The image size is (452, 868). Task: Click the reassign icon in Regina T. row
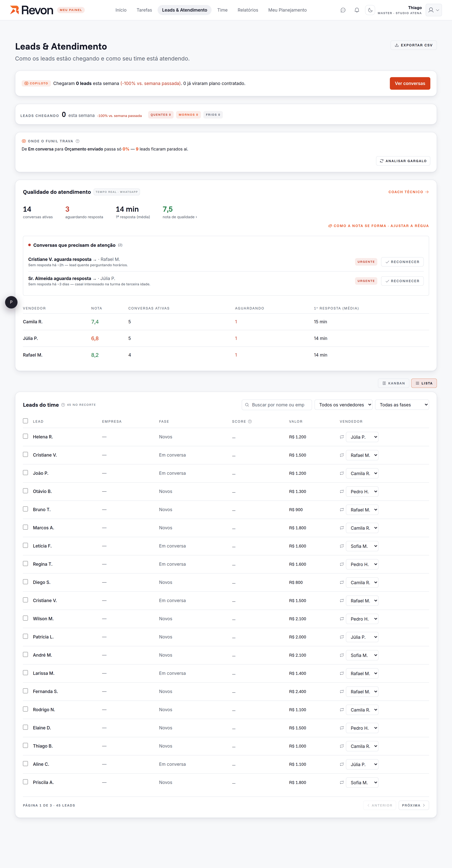pos(342,564)
